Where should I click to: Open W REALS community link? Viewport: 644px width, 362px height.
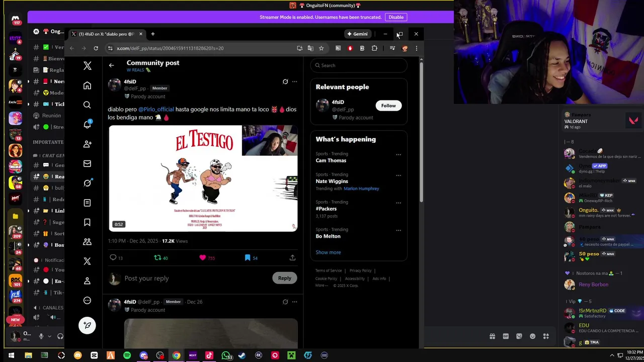(138, 70)
